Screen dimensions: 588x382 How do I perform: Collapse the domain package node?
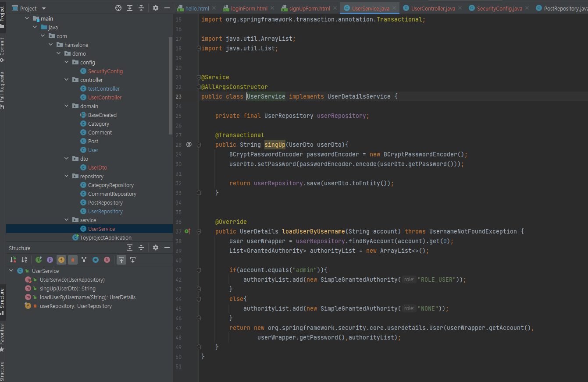click(66, 106)
